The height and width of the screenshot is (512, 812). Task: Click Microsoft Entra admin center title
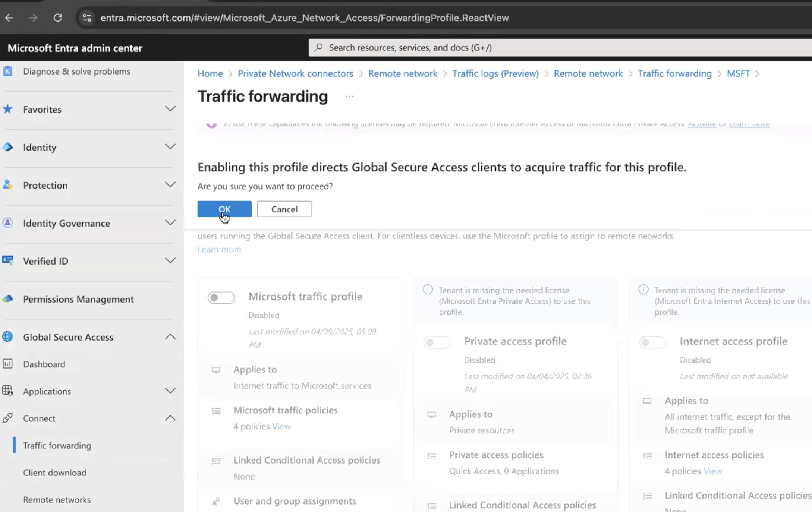75,48
